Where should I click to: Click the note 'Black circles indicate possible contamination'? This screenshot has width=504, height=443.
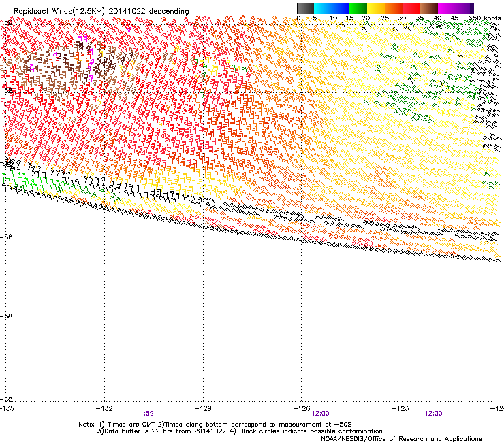(x=311, y=431)
